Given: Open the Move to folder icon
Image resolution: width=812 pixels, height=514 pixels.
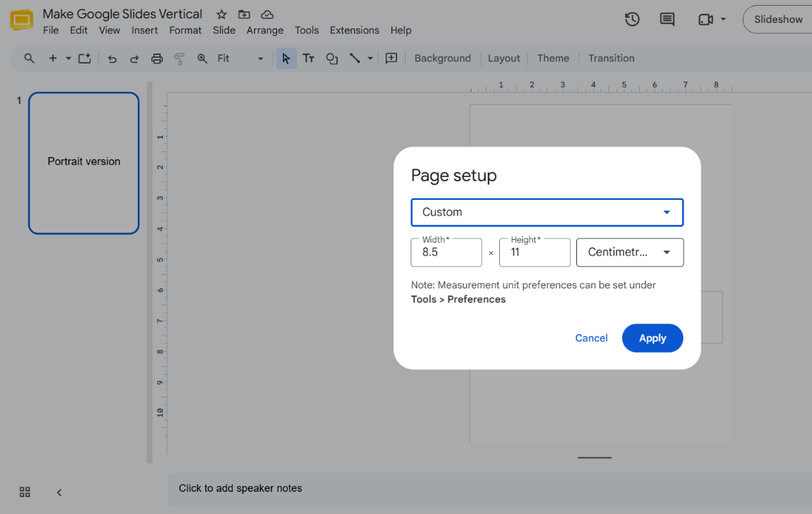Looking at the screenshot, I should 244,14.
